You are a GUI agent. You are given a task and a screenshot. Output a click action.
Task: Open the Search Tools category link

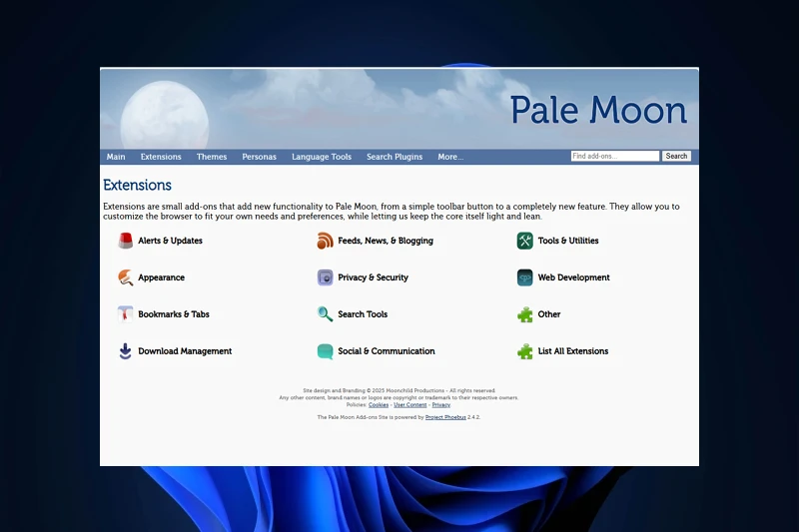coord(363,314)
